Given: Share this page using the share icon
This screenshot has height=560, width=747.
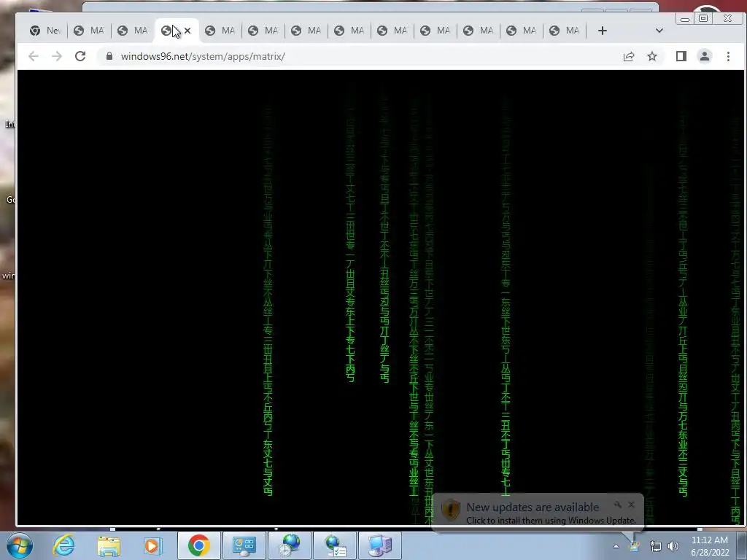Looking at the screenshot, I should click(x=629, y=56).
